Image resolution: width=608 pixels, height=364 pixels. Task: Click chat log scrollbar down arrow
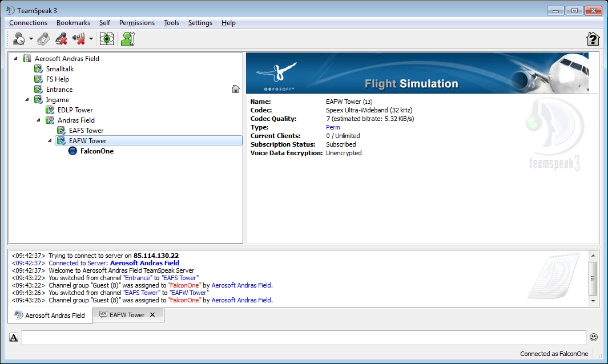pos(593,301)
